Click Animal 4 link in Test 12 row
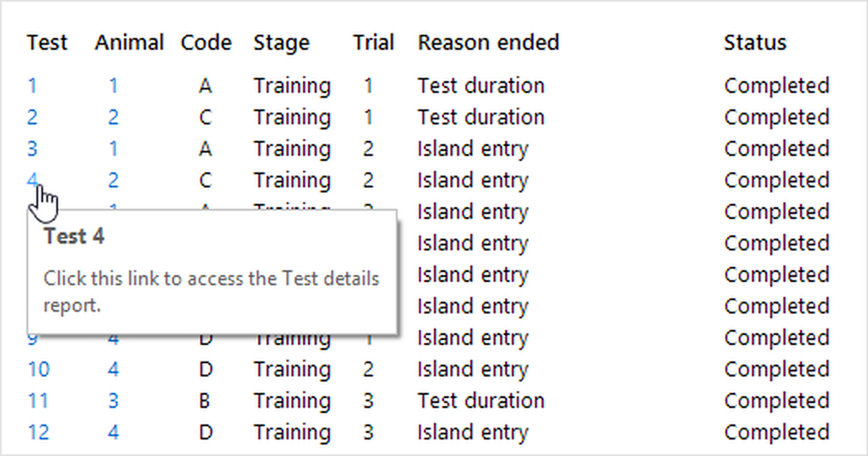This screenshot has width=868, height=456. tap(113, 433)
